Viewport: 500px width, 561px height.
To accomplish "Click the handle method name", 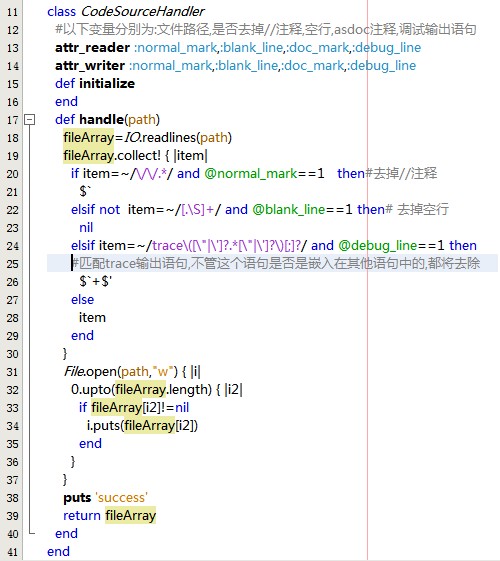I will 101,119.
